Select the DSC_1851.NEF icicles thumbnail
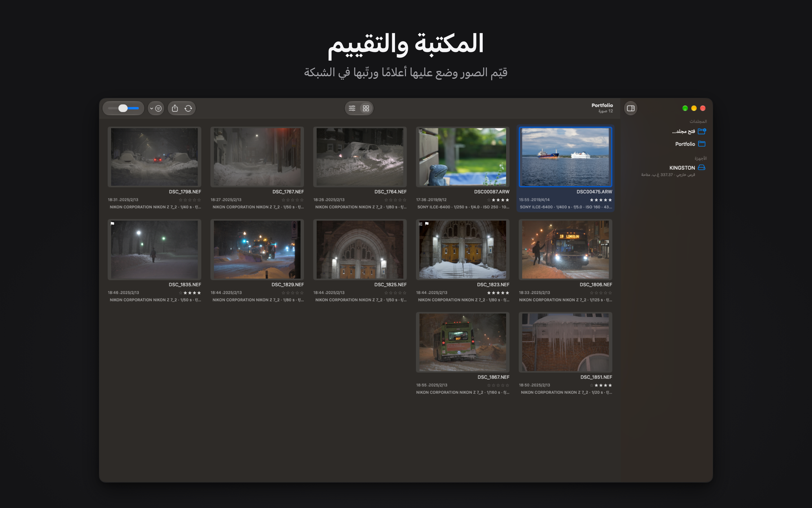 [x=565, y=342]
